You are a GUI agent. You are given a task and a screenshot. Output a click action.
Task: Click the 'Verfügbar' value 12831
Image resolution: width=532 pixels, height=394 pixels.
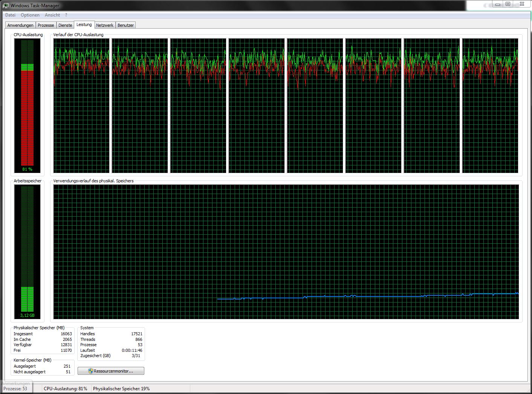(x=66, y=345)
